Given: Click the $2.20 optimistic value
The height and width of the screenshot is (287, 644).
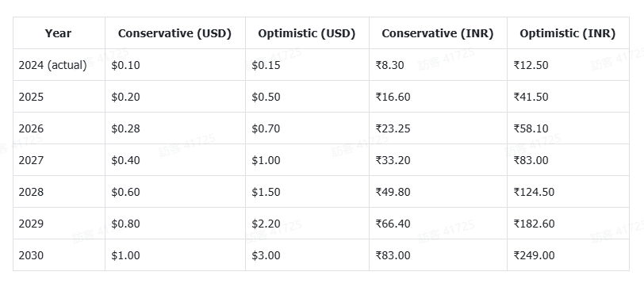Looking at the screenshot, I should coord(307,224).
